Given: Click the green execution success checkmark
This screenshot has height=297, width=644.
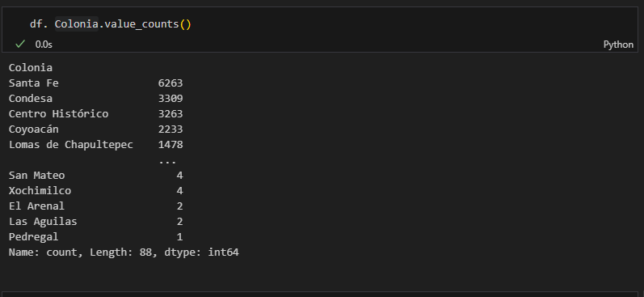Looking at the screenshot, I should click(x=19, y=44).
